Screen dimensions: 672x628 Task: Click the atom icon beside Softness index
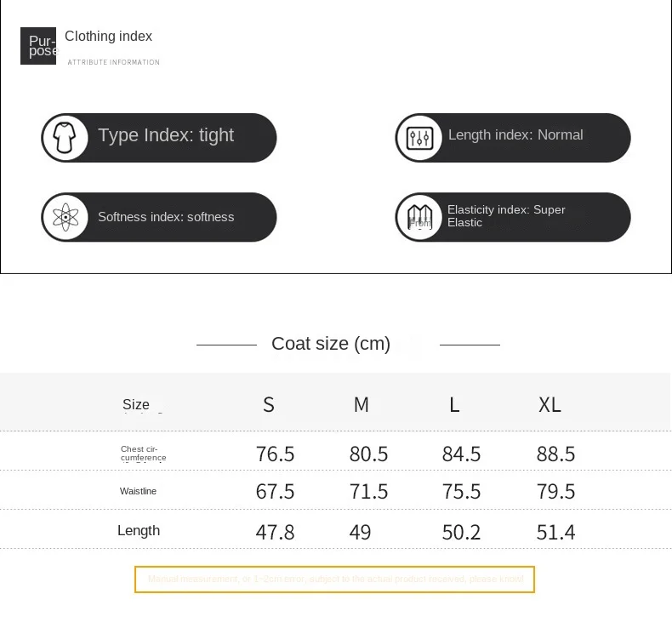tap(65, 217)
